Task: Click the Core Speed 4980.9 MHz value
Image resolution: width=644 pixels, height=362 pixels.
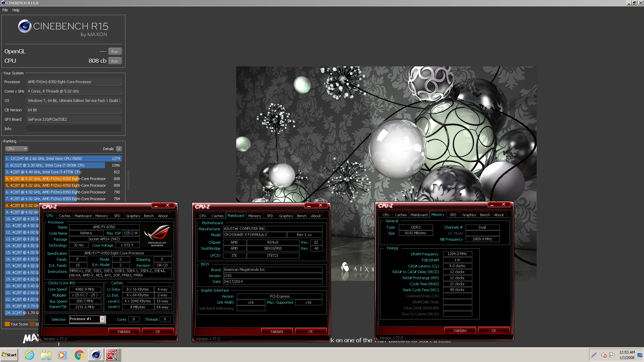Action: [85, 289]
